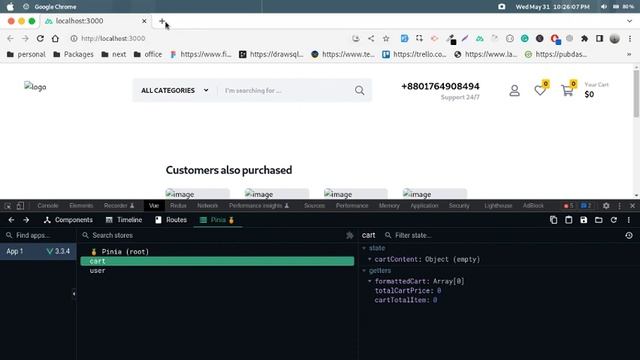Open the Apple menu
Screen dimensions: 640x360
(x=10, y=7)
